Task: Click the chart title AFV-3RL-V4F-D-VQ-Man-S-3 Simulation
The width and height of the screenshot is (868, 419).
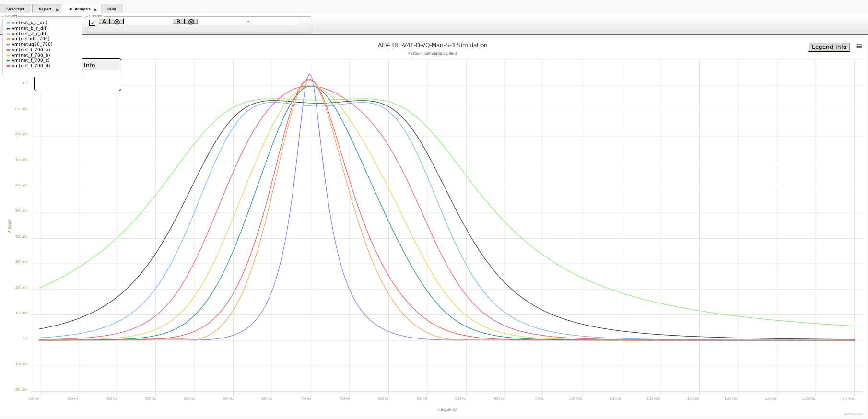Action: click(x=433, y=45)
